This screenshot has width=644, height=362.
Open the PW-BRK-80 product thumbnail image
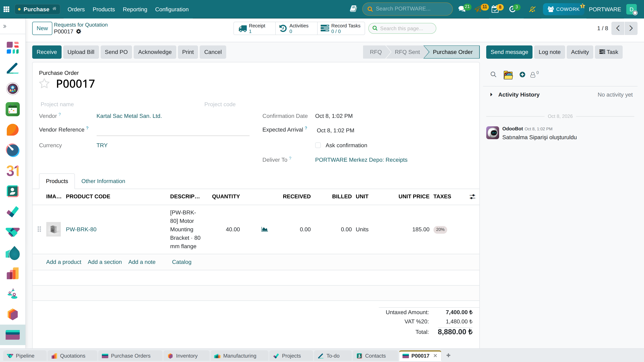tap(54, 229)
